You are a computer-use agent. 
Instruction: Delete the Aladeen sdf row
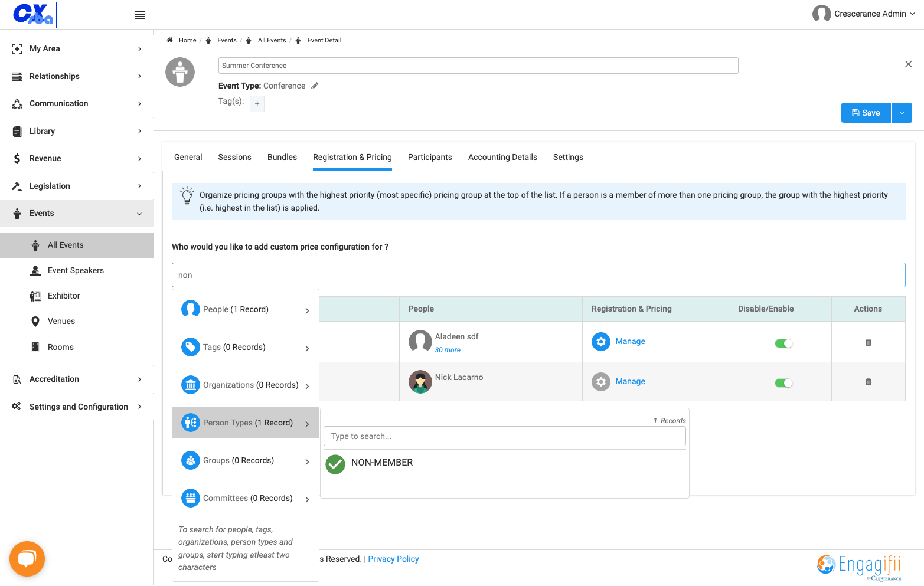pyautogui.click(x=869, y=342)
